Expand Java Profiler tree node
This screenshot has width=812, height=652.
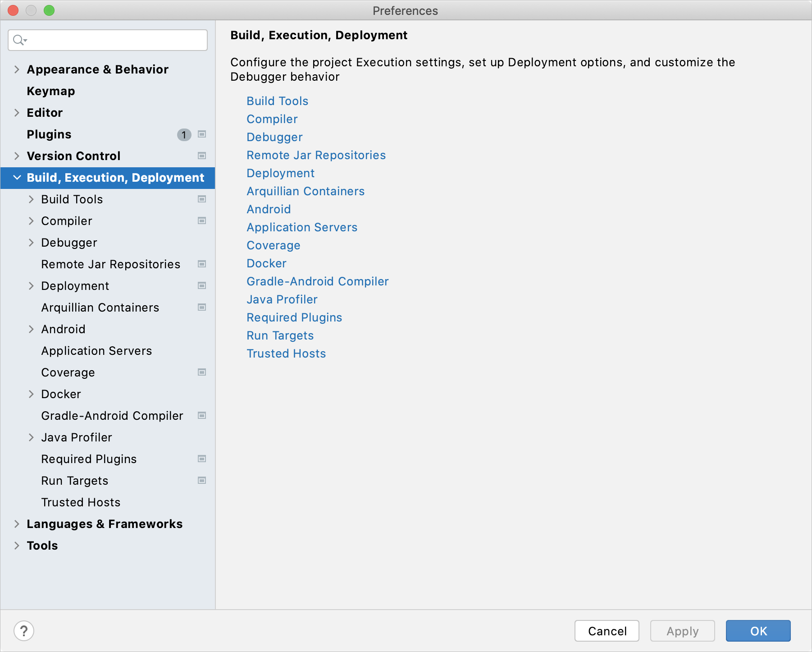tap(31, 437)
